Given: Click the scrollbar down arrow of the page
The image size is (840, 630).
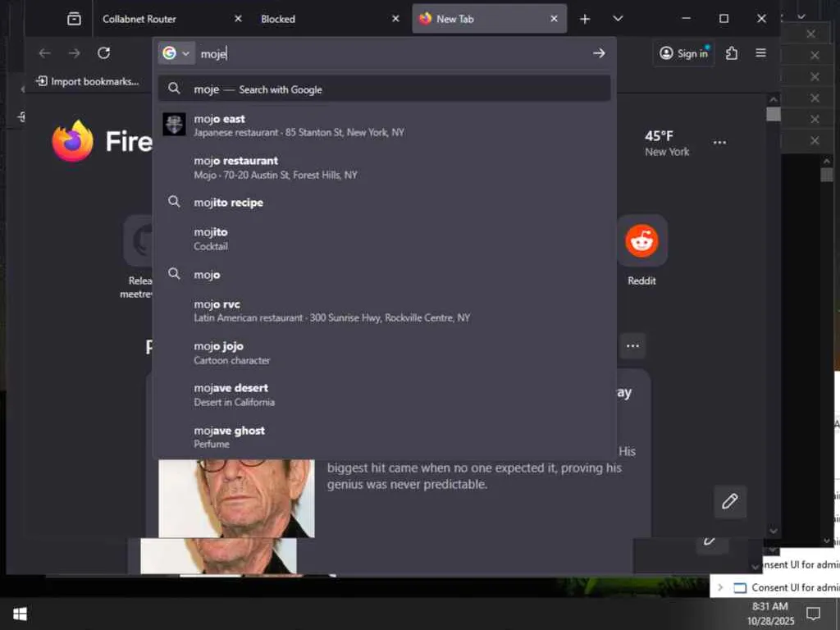Looking at the screenshot, I should coord(773,531).
